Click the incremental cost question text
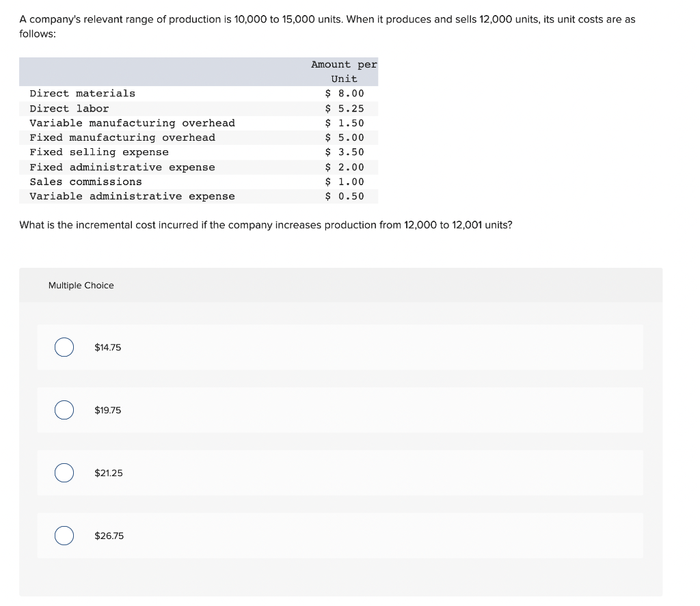The width and height of the screenshot is (700, 606). (x=266, y=225)
